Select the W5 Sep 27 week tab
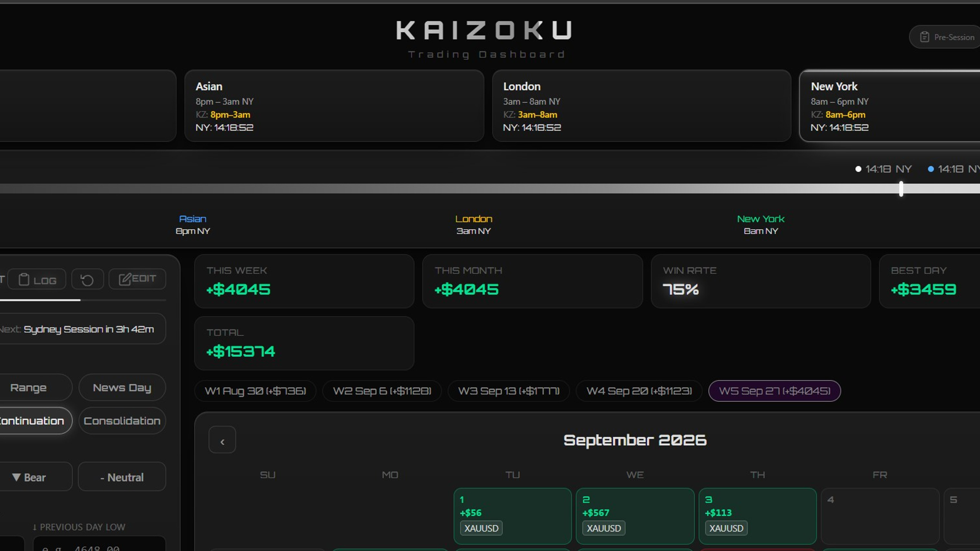Image resolution: width=980 pixels, height=551 pixels. coord(774,391)
